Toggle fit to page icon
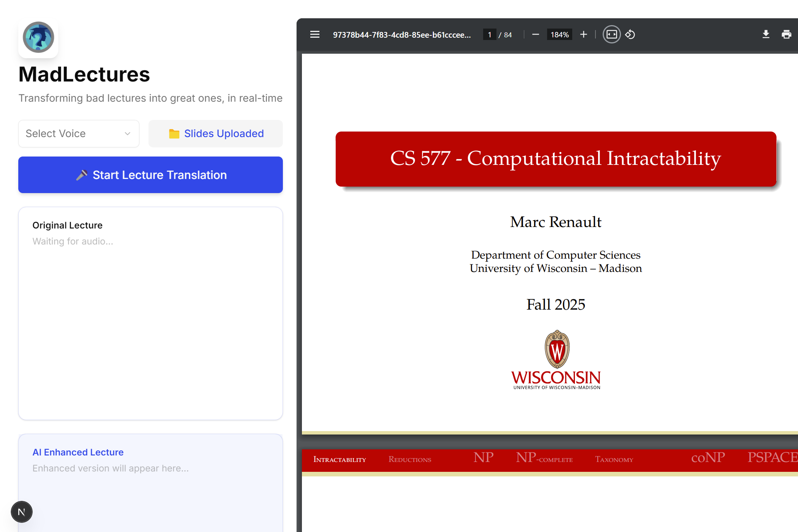This screenshot has height=532, width=798. [611, 35]
